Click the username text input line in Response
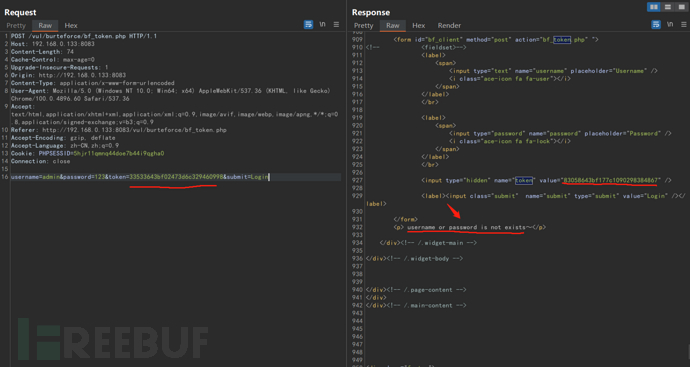Image resolution: width=690 pixels, height=367 pixels. 553,71
